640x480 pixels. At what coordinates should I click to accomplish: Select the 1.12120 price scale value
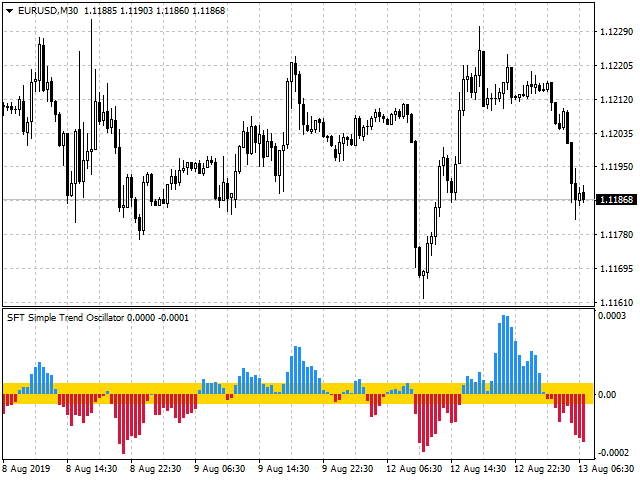coord(617,100)
